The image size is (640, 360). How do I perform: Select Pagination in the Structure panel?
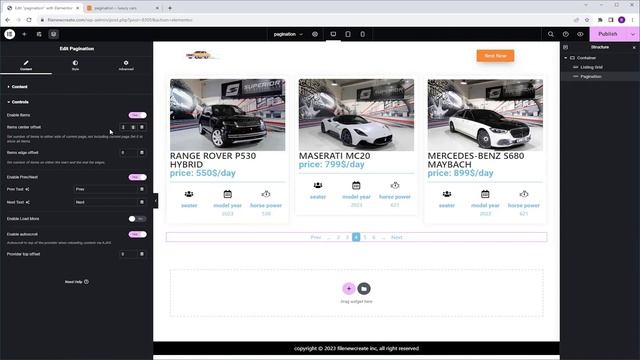tap(590, 76)
